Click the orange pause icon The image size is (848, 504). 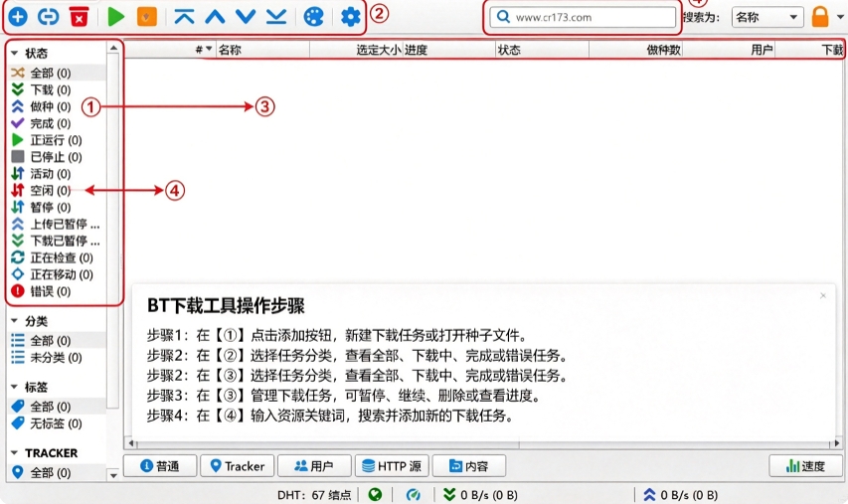click(146, 17)
